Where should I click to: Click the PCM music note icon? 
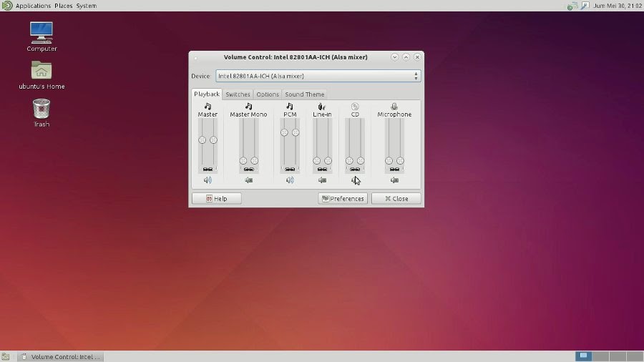pos(290,107)
